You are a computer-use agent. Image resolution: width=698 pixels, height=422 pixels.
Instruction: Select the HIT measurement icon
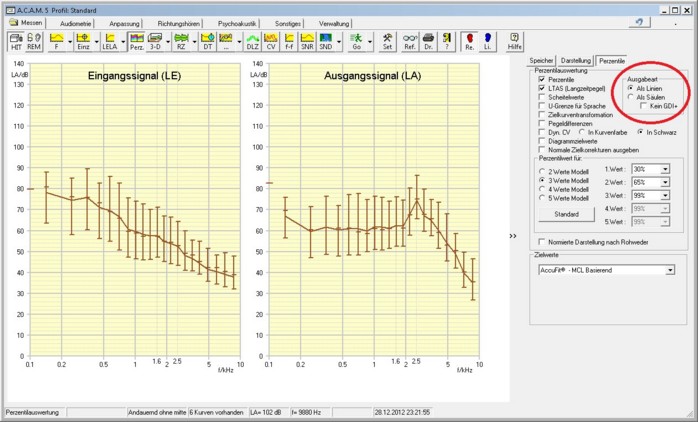pos(16,41)
